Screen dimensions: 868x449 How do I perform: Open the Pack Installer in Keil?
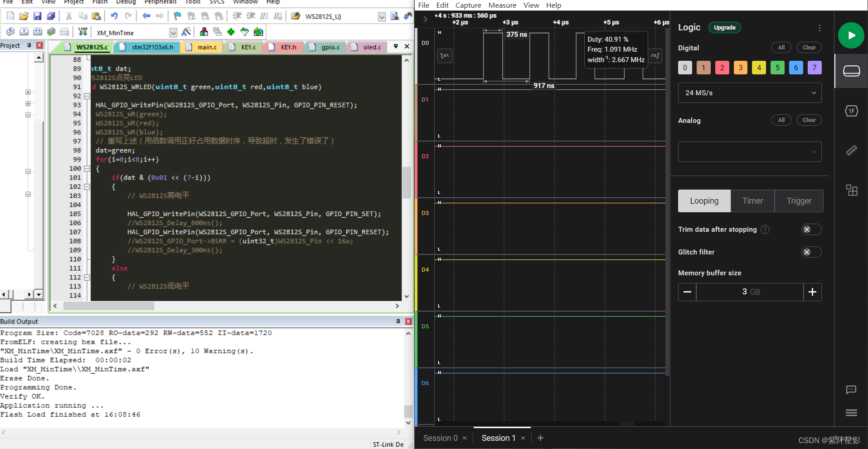(258, 32)
